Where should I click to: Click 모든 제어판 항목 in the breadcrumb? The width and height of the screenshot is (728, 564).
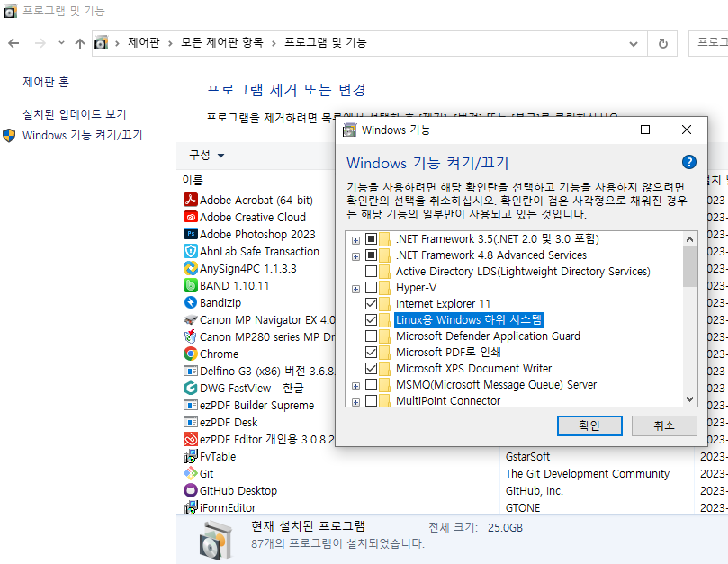(x=222, y=42)
